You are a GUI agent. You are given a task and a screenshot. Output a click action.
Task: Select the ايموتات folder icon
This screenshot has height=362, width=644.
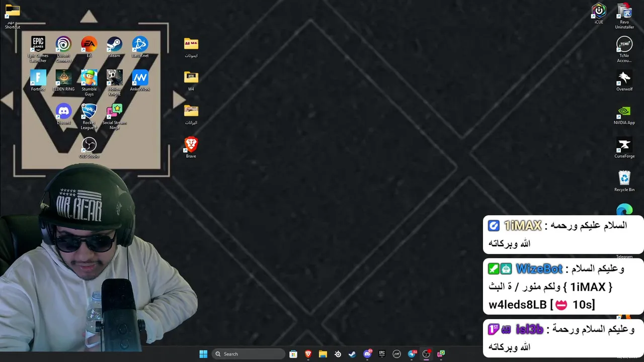(x=191, y=47)
